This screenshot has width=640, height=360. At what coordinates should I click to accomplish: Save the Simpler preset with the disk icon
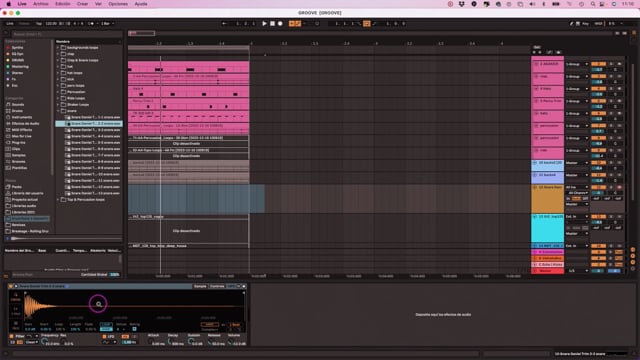point(244,286)
